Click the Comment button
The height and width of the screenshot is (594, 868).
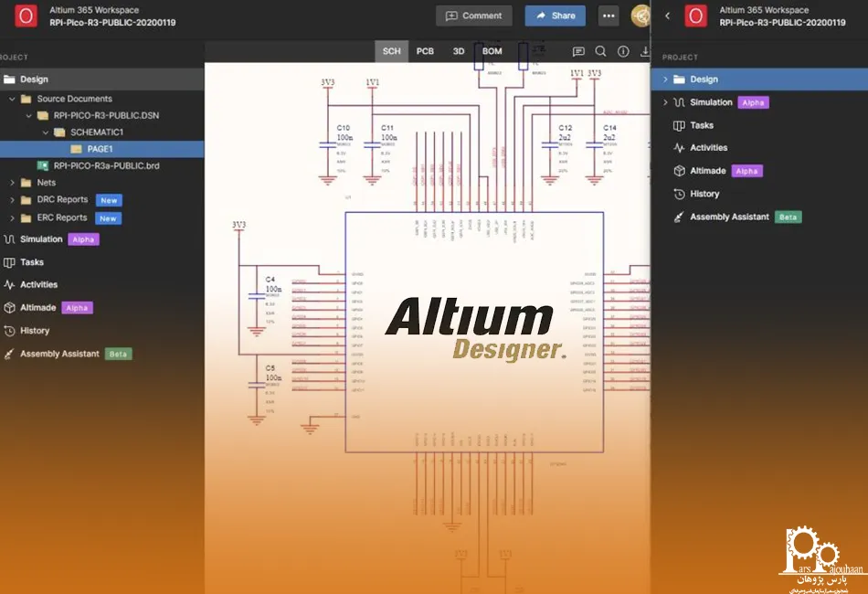[x=473, y=16]
